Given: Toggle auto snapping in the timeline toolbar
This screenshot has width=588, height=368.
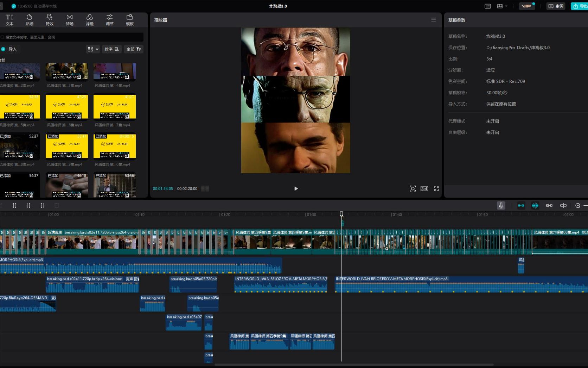Looking at the screenshot, I should pyautogui.click(x=535, y=206).
